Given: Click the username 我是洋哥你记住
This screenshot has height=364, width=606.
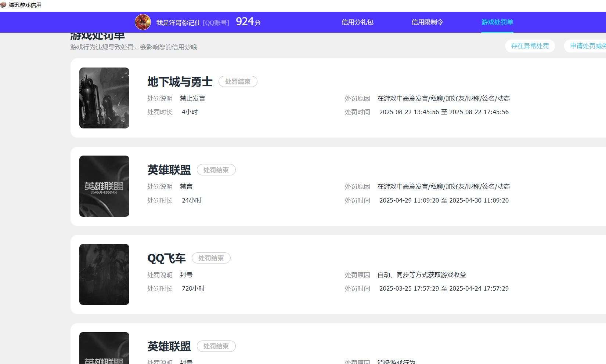Looking at the screenshot, I should tap(178, 22).
